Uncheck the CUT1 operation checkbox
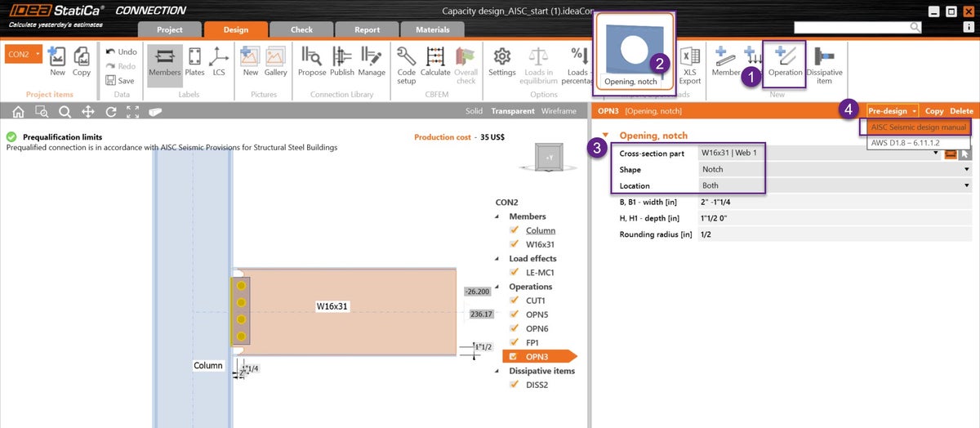The image size is (980, 428). (x=514, y=301)
